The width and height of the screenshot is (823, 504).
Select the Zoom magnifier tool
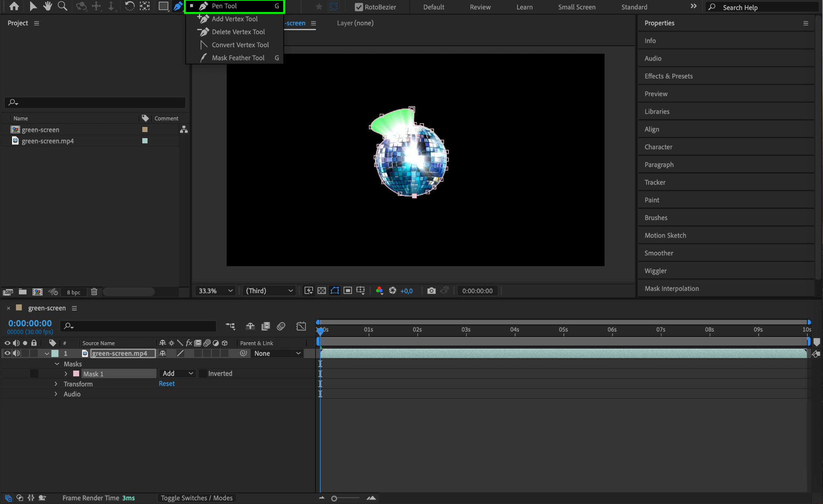point(62,6)
